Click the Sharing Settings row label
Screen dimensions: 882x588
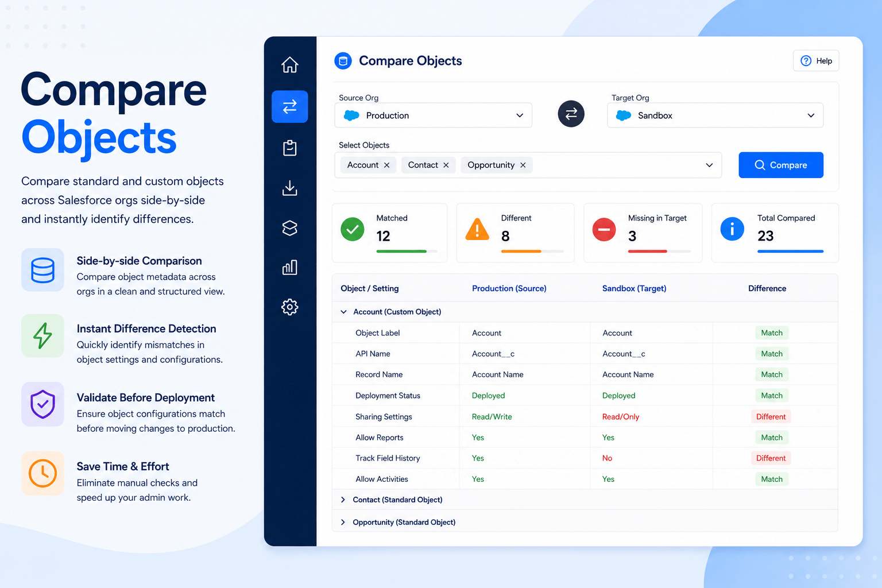point(384,417)
